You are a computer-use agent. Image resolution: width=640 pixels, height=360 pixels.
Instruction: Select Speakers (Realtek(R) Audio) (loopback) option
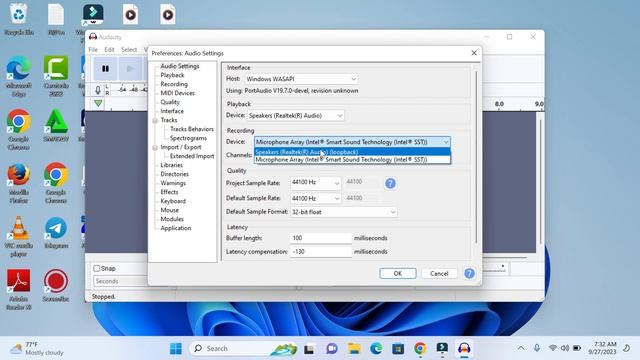coord(352,152)
